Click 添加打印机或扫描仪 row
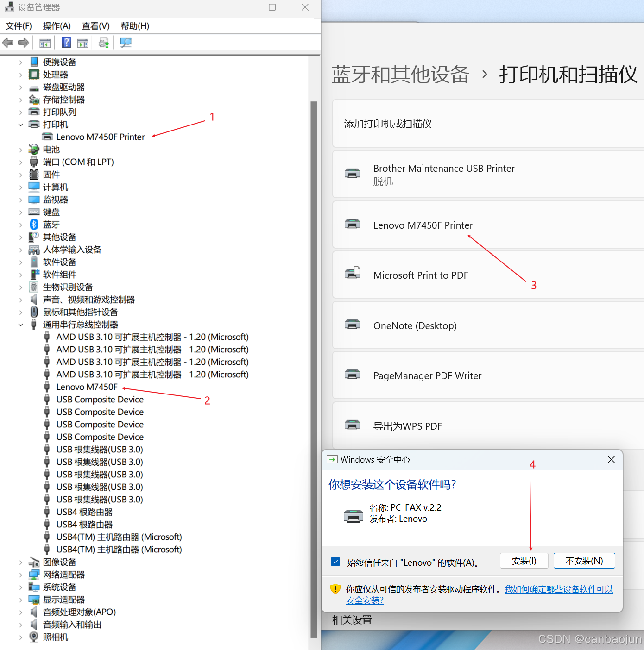The width and height of the screenshot is (644, 650). 488,124
